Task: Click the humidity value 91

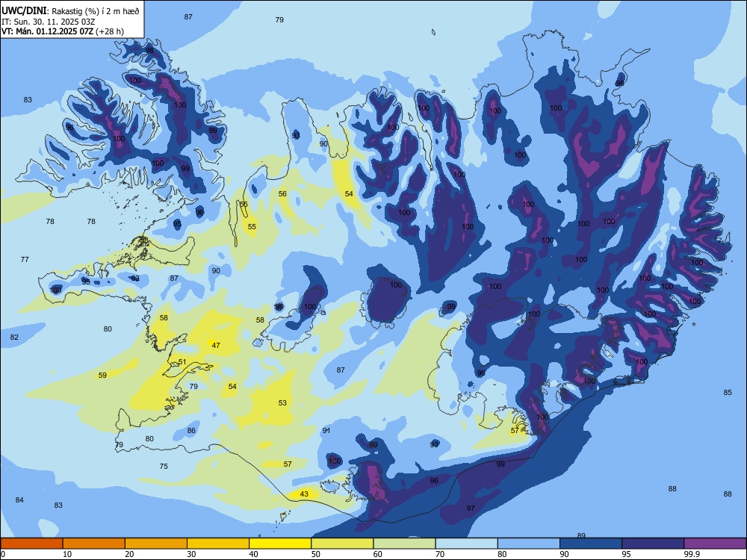Action: [326, 431]
